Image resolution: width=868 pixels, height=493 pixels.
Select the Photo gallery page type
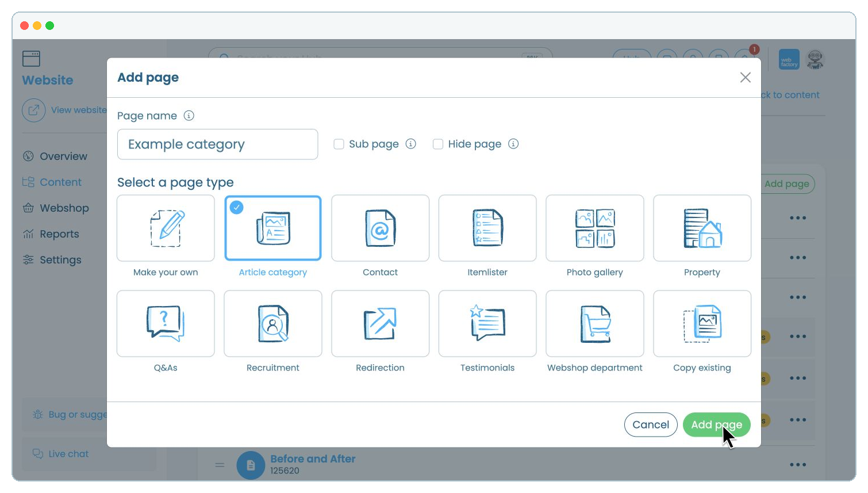tap(595, 228)
